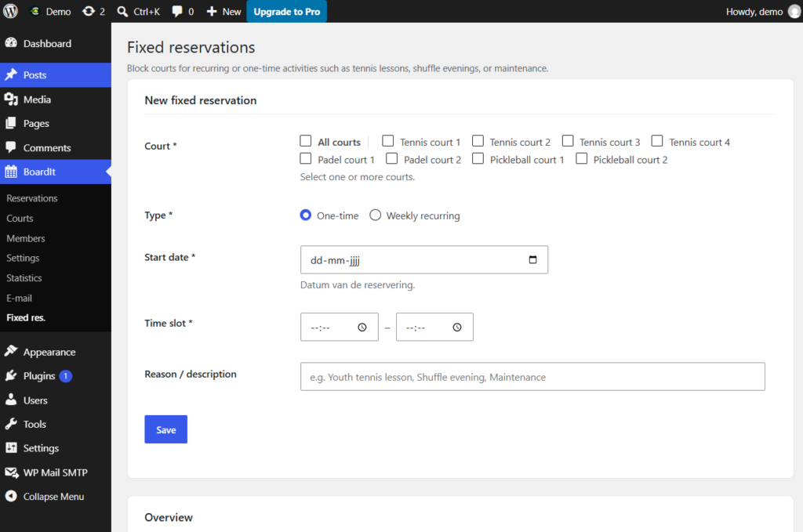803x532 pixels.
Task: Click the Media icon in sidebar
Action: coord(11,100)
